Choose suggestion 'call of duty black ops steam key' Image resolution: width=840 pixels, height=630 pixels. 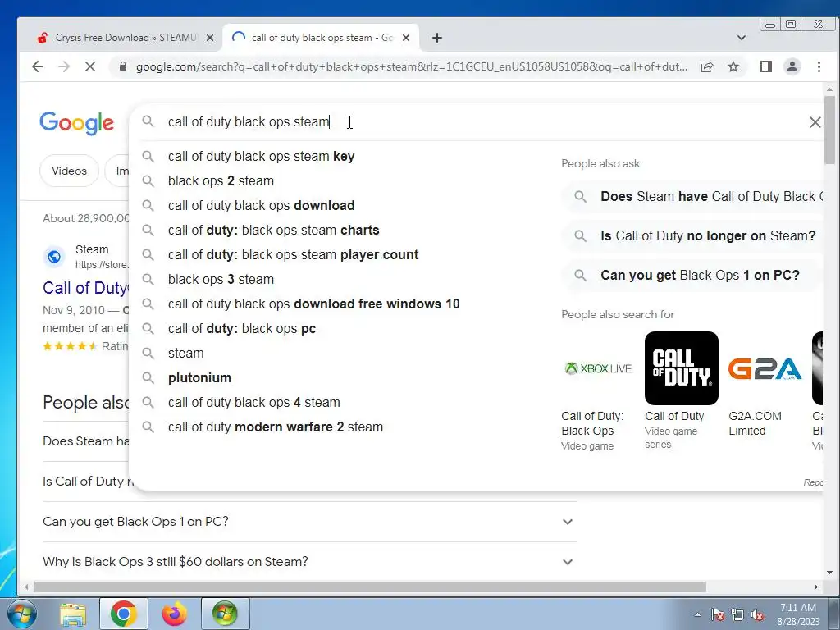point(261,156)
